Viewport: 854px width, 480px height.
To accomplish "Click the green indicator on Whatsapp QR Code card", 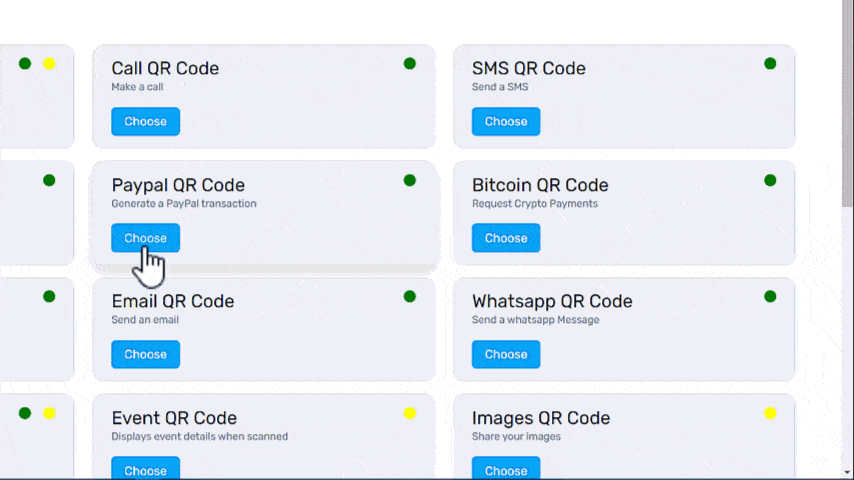I will point(770,297).
